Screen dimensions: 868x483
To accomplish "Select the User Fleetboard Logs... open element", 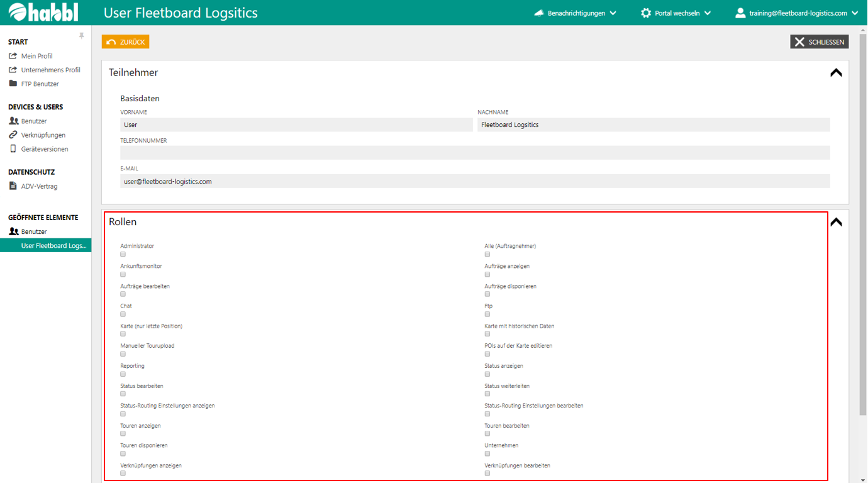I will tap(53, 245).
